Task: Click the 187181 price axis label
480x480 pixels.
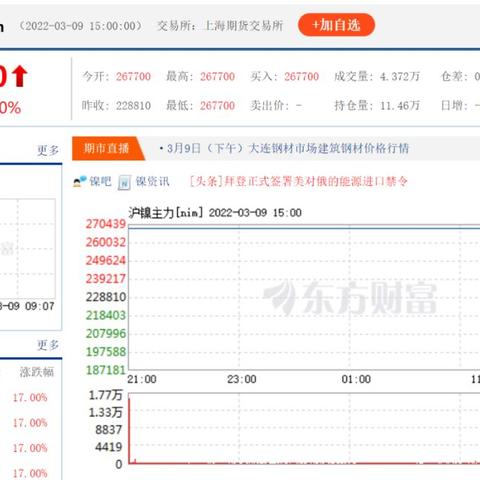Action: click(x=106, y=370)
